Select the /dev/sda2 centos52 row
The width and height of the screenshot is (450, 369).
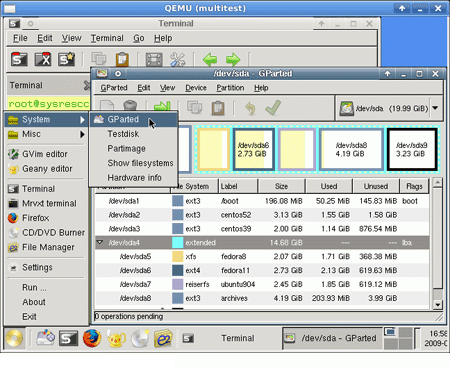(x=262, y=215)
